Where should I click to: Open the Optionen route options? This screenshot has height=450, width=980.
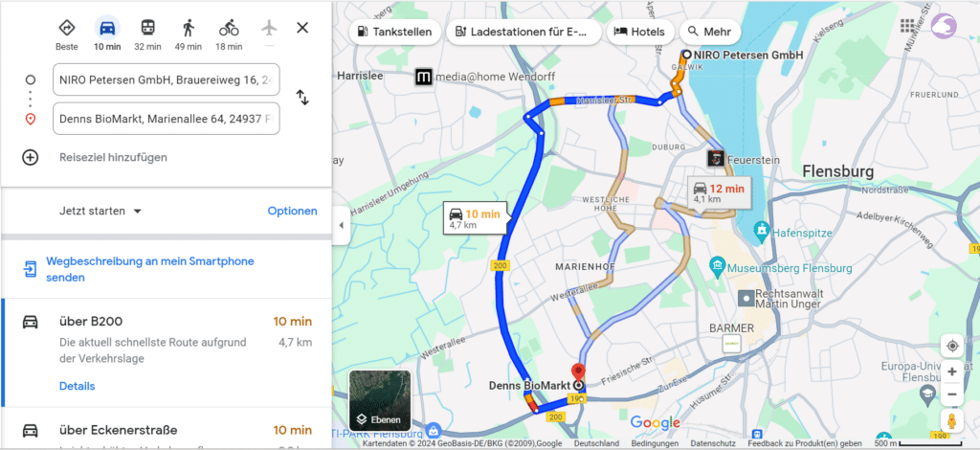[x=293, y=212]
